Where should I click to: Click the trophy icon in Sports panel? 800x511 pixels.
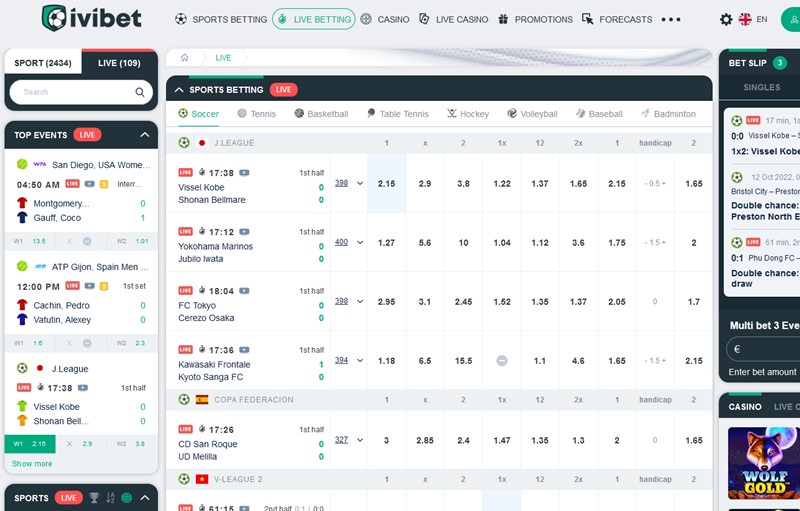(94, 497)
